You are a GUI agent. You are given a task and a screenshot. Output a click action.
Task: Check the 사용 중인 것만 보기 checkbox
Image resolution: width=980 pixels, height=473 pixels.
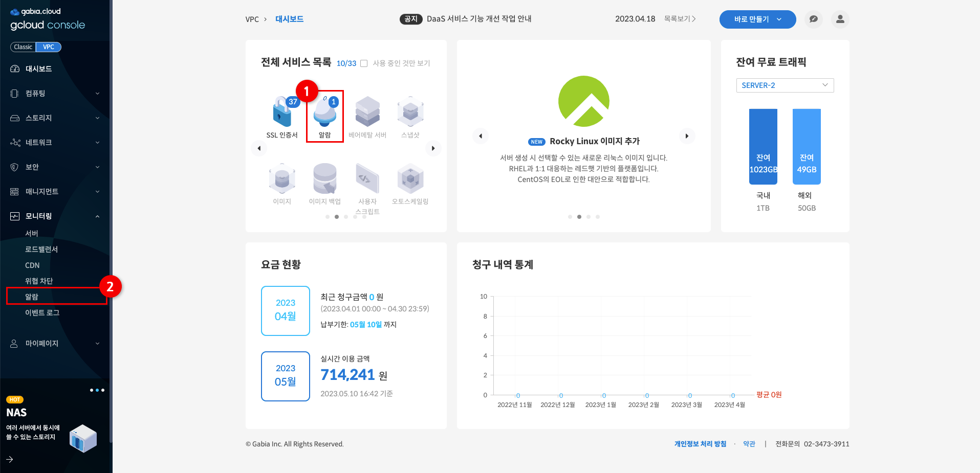(x=364, y=63)
